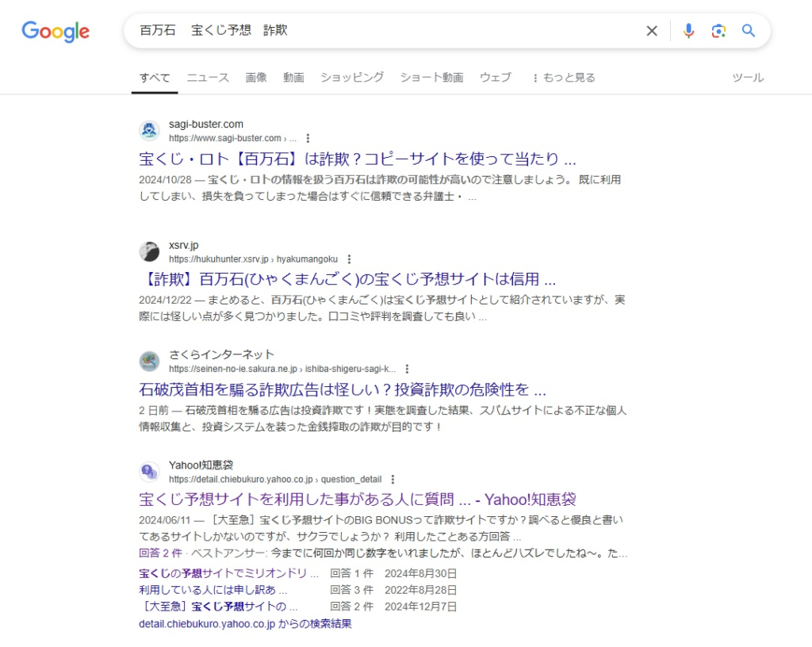
Task: Open the 石破茂首相を騙る詐欺広告 result link
Action: 343,390
